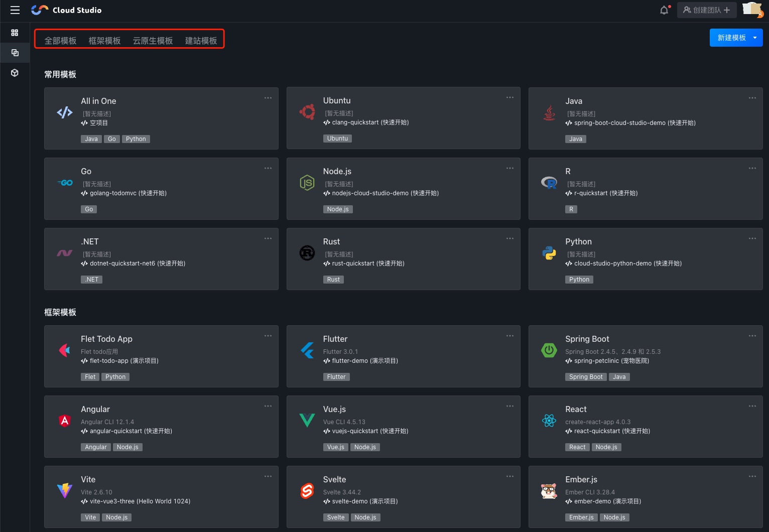
Task: Open the Spring Boot template card
Action: tap(645, 356)
